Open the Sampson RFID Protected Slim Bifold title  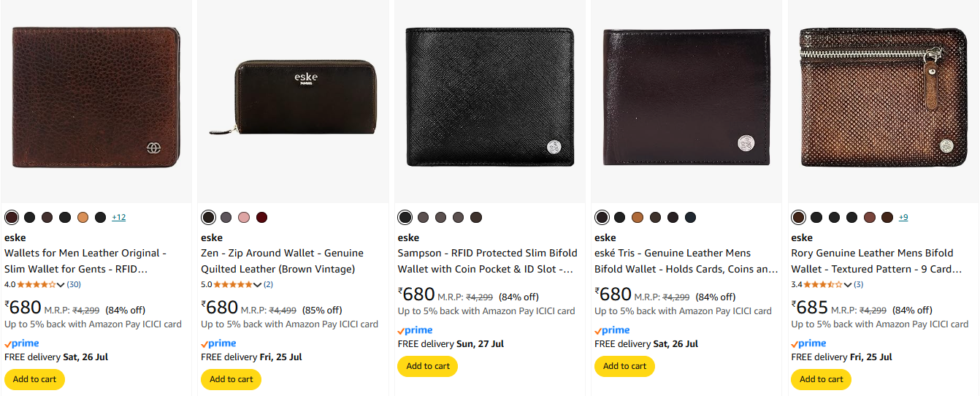[x=486, y=261]
